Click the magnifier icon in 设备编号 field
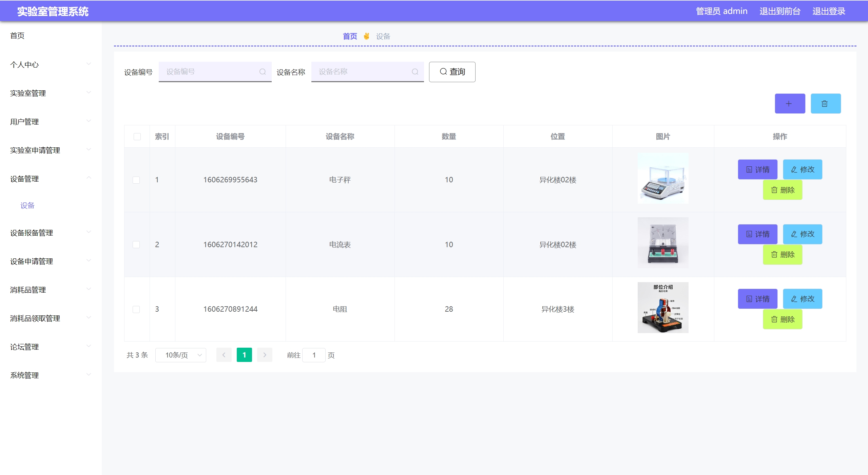The height and width of the screenshot is (475, 868). coord(262,72)
